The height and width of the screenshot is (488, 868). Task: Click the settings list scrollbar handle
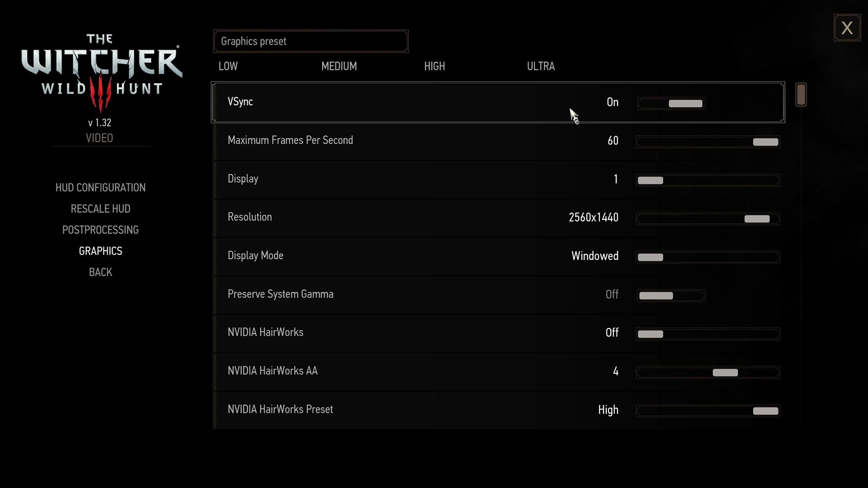pos(801,94)
